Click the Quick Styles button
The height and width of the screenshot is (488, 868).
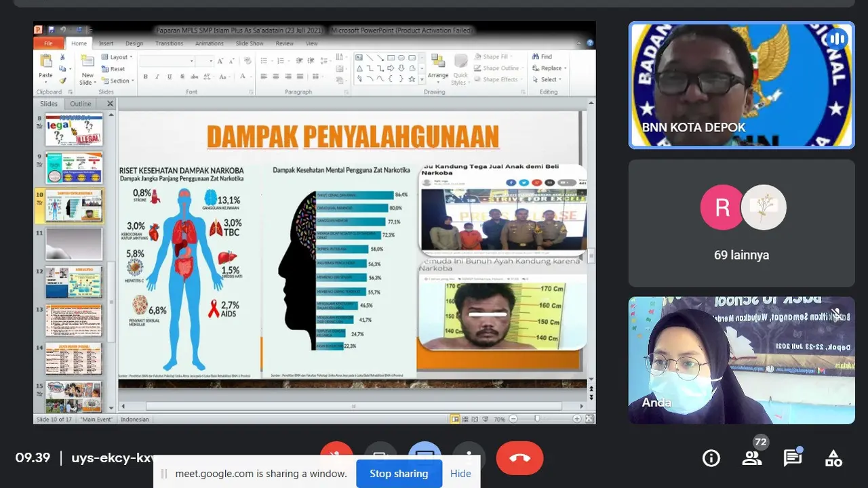460,68
